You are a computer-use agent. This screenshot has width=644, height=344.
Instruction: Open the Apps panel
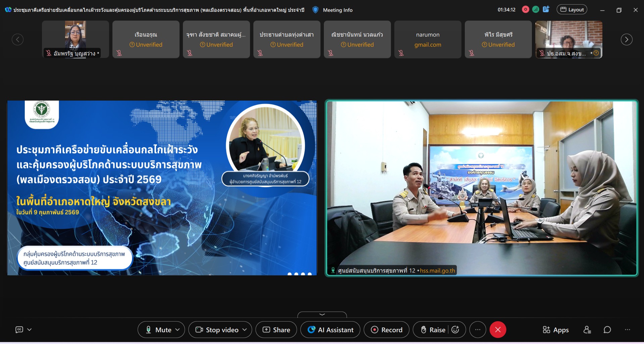click(x=556, y=330)
